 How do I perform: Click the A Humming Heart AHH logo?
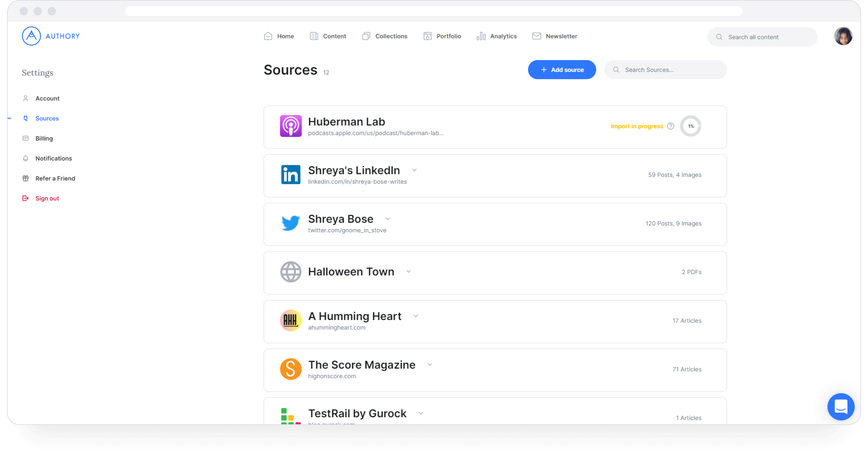[290, 320]
